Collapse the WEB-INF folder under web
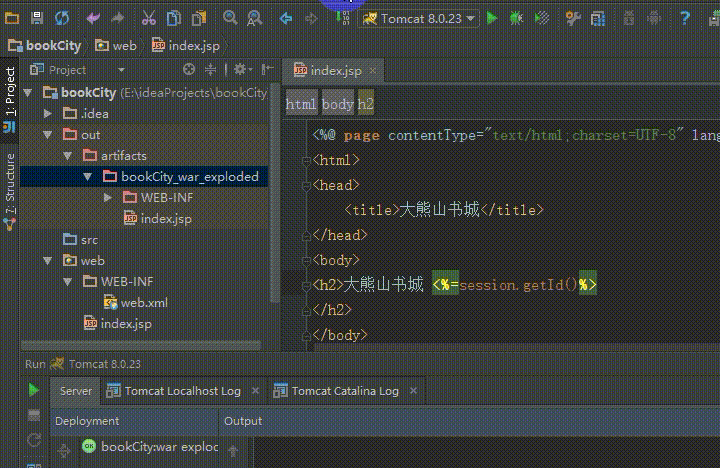 [68, 282]
